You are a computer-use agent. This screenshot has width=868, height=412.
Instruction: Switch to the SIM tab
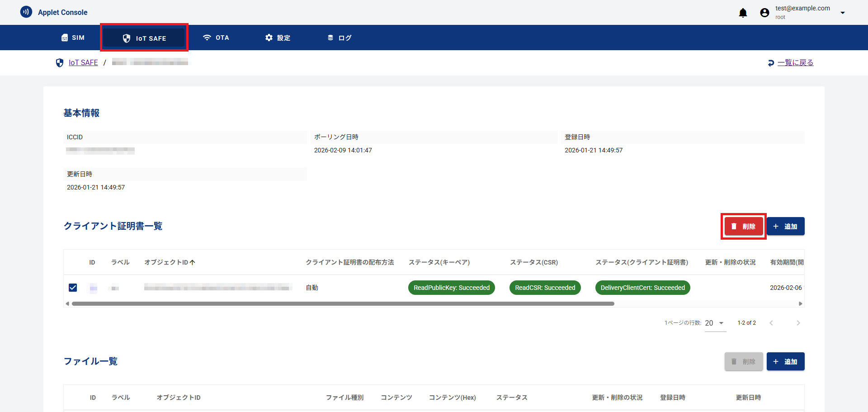(73, 38)
